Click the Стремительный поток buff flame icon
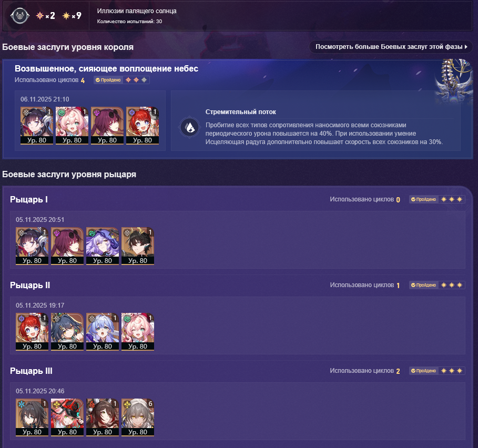This screenshot has height=448, width=478. [189, 127]
